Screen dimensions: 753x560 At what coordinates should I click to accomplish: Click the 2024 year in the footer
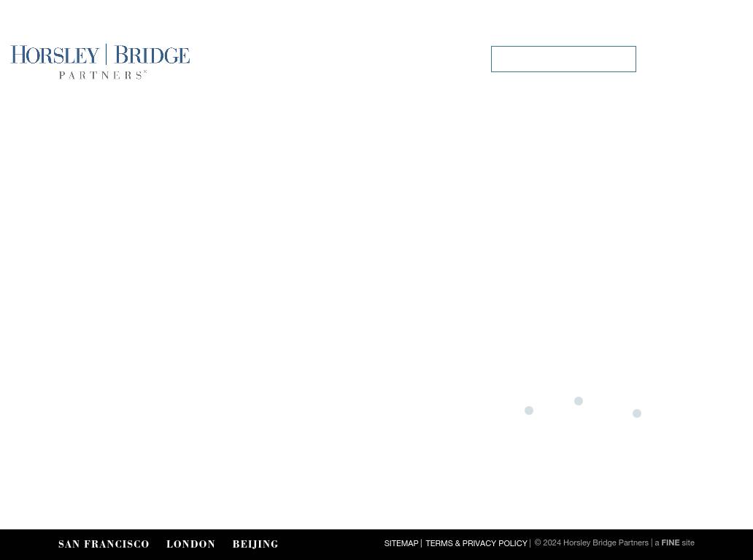[x=552, y=543]
